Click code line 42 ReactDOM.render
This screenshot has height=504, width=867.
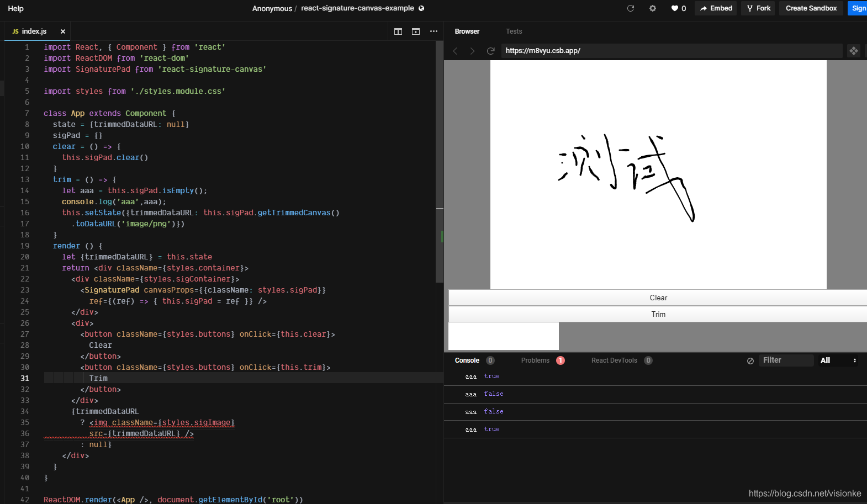(173, 500)
